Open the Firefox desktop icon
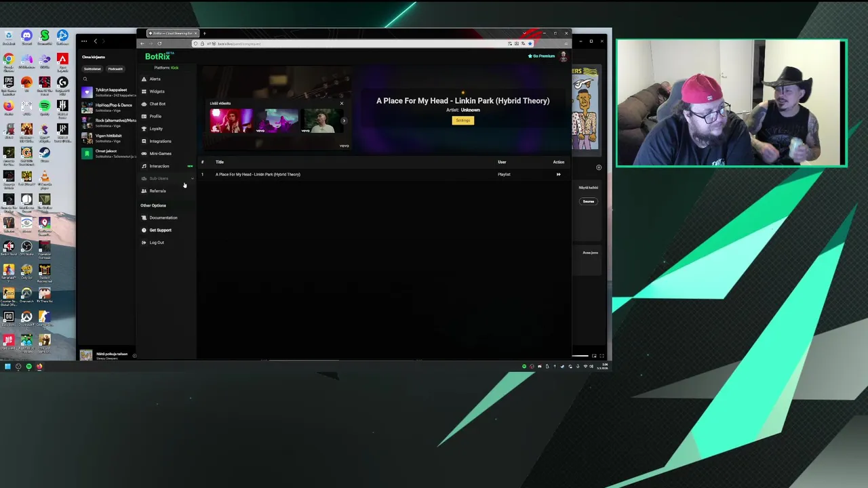The image size is (868, 488). pyautogui.click(x=8, y=107)
